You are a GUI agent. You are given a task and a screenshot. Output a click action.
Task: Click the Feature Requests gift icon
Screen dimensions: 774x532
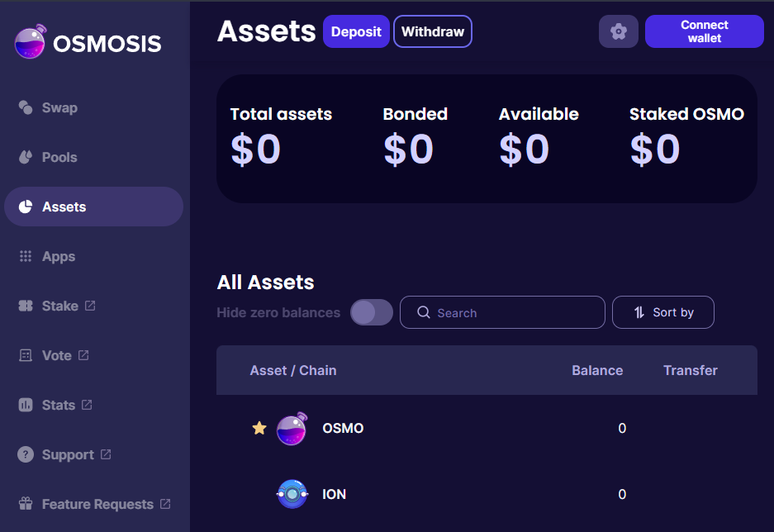[26, 504]
